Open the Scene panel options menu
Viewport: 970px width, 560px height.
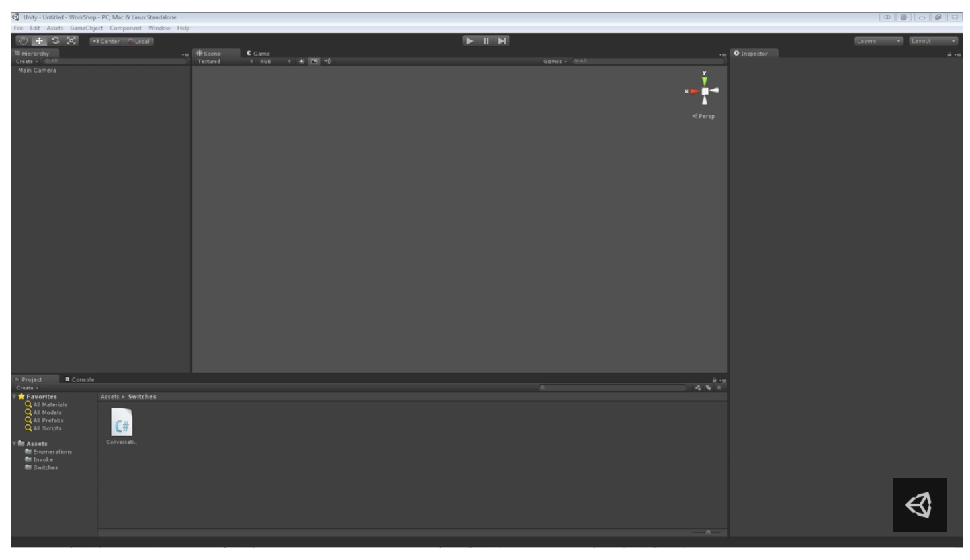click(x=722, y=54)
